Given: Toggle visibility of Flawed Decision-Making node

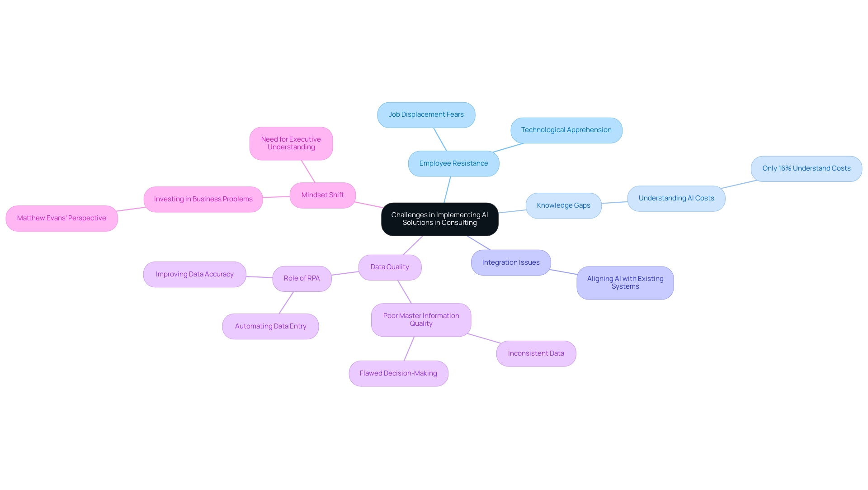Looking at the screenshot, I should tap(398, 373).
